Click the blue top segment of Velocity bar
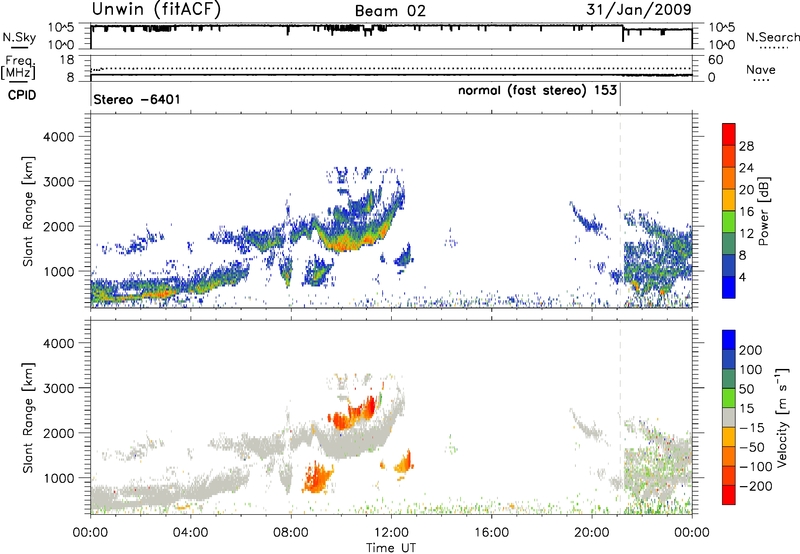800x554 pixels. [x=729, y=340]
